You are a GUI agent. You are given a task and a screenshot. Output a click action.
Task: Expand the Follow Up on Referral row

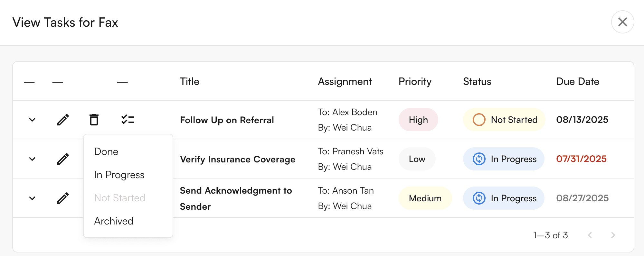click(32, 120)
